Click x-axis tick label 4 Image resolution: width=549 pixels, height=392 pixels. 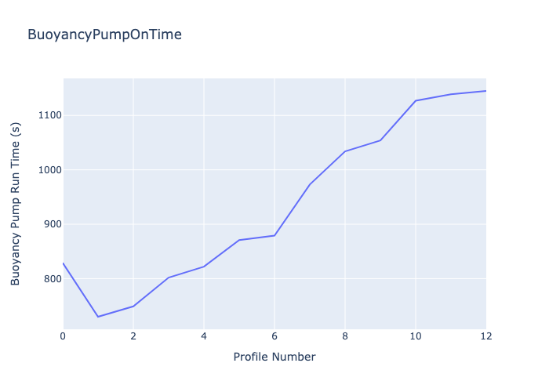[x=204, y=336]
